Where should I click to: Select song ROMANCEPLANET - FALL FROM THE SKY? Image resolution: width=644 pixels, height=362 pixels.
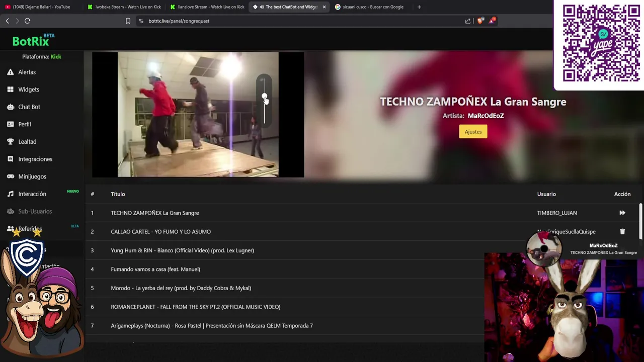196,307
